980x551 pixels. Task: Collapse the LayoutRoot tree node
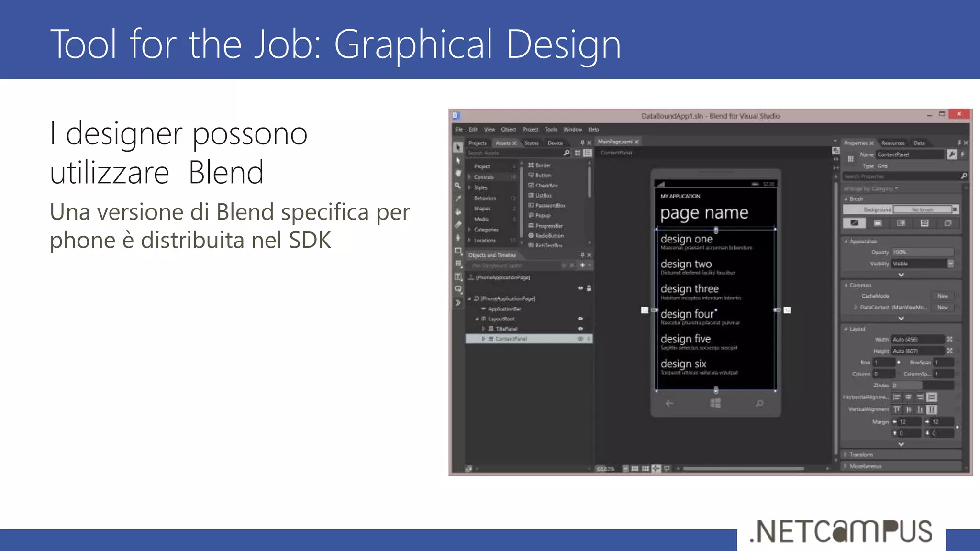tap(477, 319)
